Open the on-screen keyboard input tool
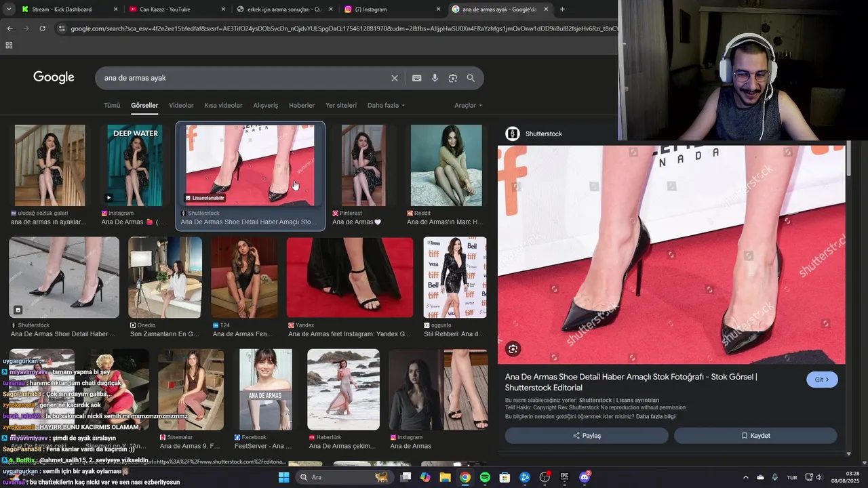 pyautogui.click(x=417, y=78)
